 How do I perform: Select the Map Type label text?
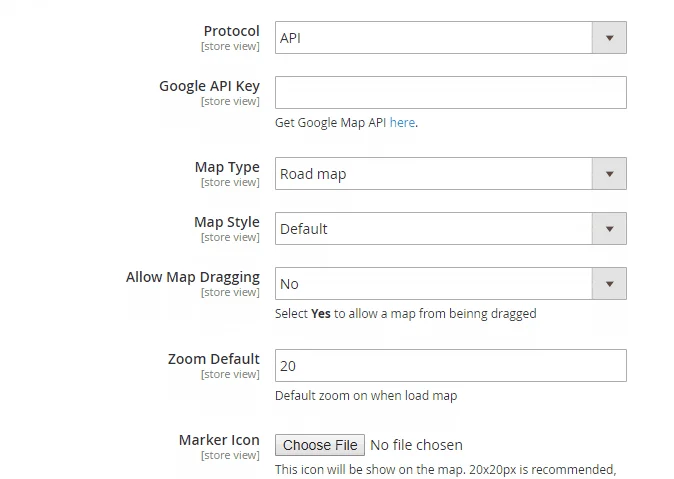227,167
